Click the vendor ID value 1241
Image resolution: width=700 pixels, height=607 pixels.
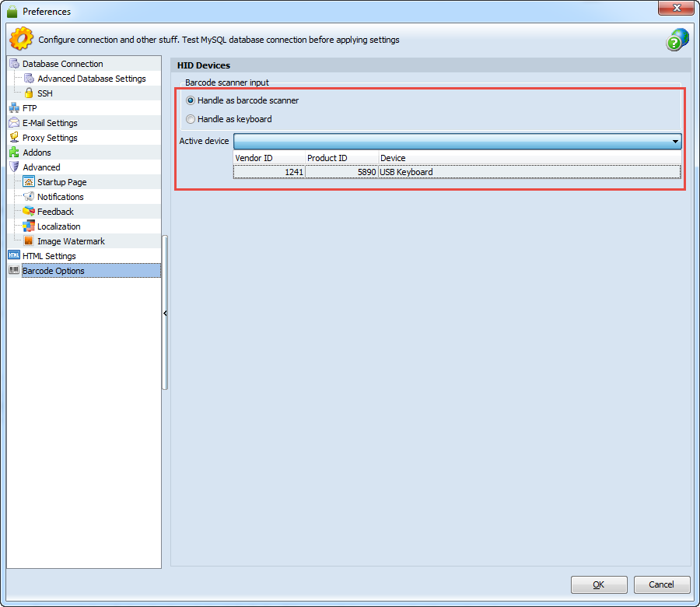coord(294,172)
